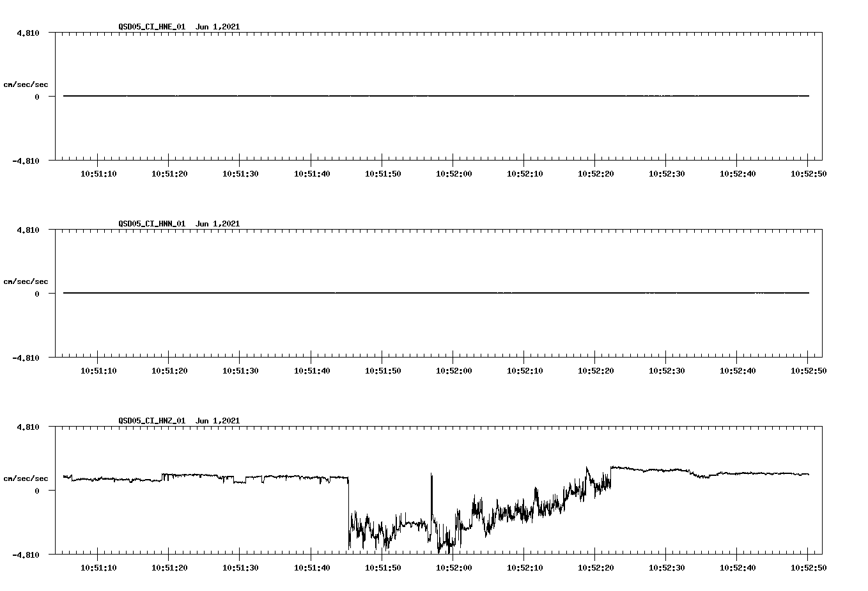The image size is (868, 591).
Task: Click the 4.810 upper limit on HNN chart
Action: click(28, 230)
